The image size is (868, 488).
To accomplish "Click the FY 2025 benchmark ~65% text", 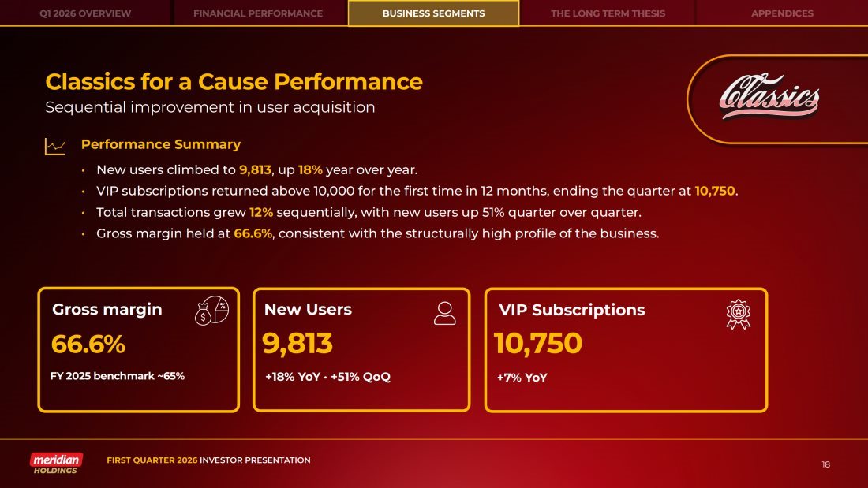I will (x=118, y=376).
